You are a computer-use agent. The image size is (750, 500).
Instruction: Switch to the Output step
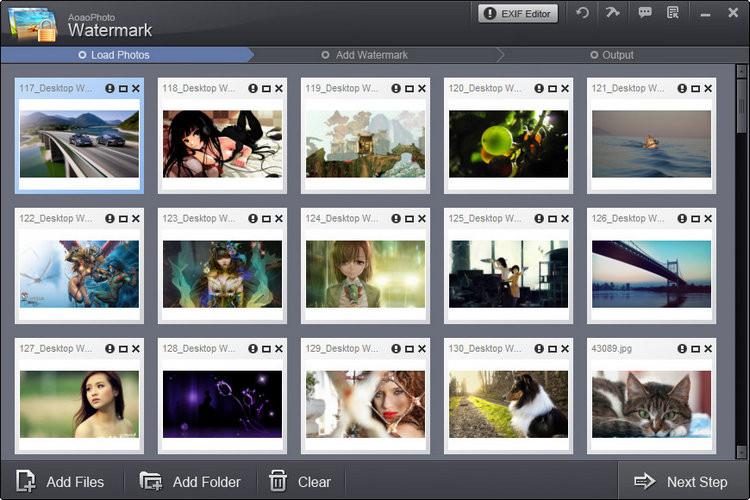point(612,55)
